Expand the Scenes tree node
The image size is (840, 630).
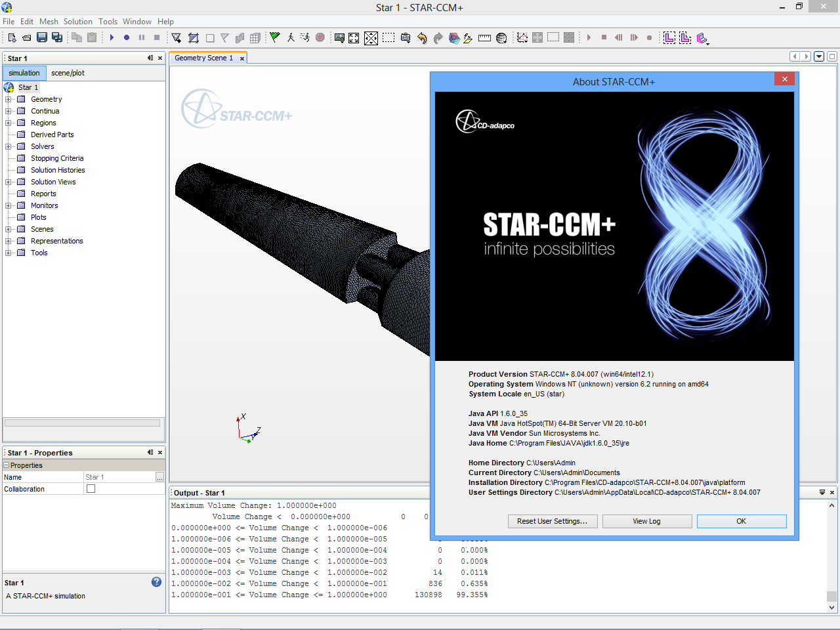click(9, 229)
